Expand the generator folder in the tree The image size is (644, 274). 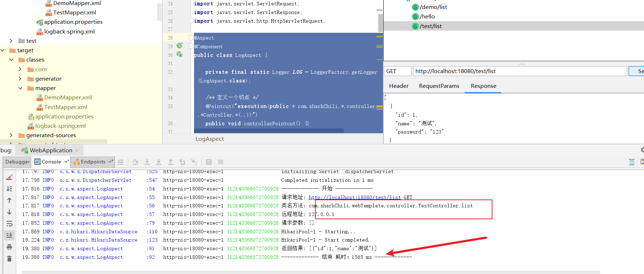pyautogui.click(x=20, y=78)
